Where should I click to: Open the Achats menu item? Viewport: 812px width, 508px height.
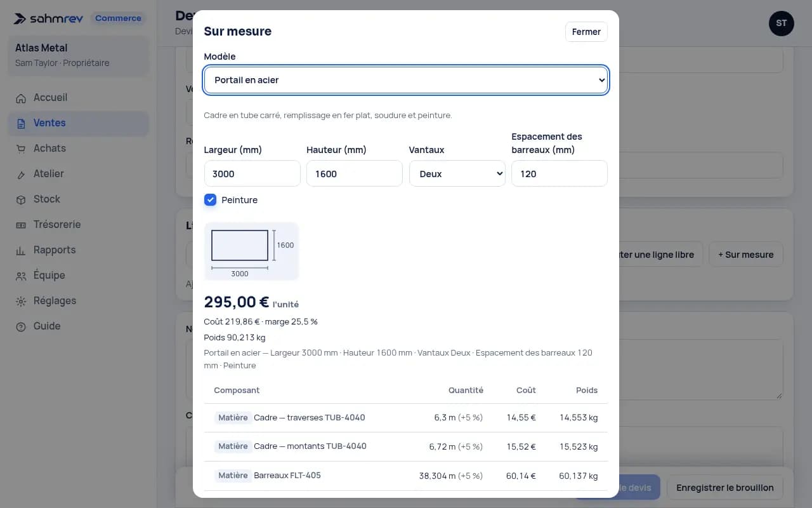click(x=79, y=149)
